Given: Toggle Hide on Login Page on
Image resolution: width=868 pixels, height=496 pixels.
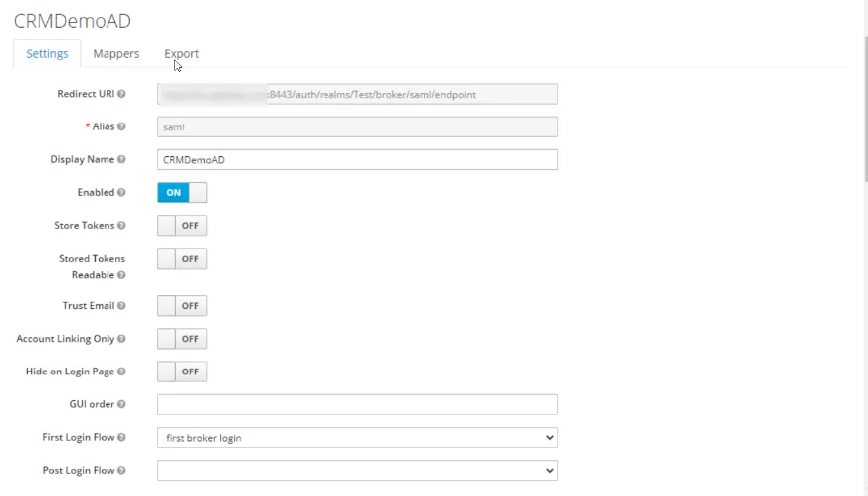Looking at the screenshot, I should coord(182,372).
